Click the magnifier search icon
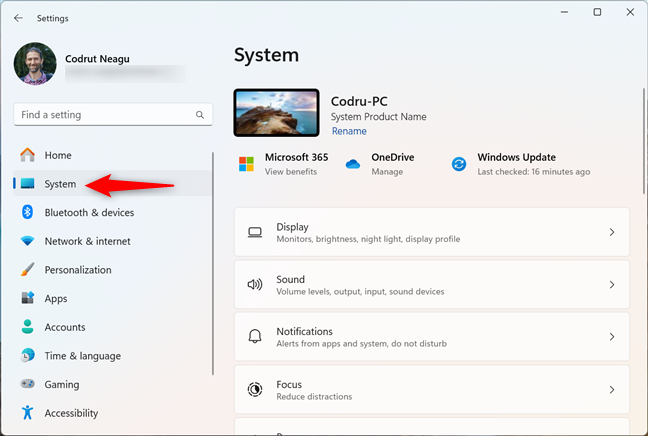 (200, 115)
